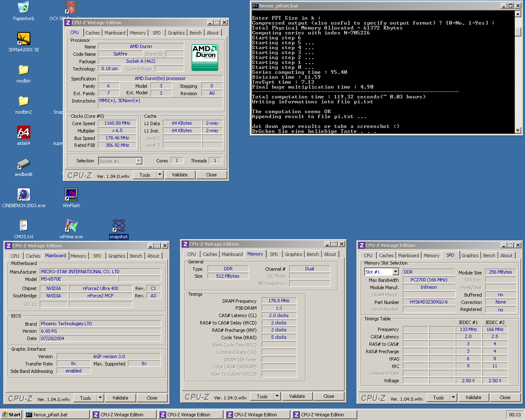Click Validate in the Memory window
This screenshot has height=420, width=525.
point(297,396)
